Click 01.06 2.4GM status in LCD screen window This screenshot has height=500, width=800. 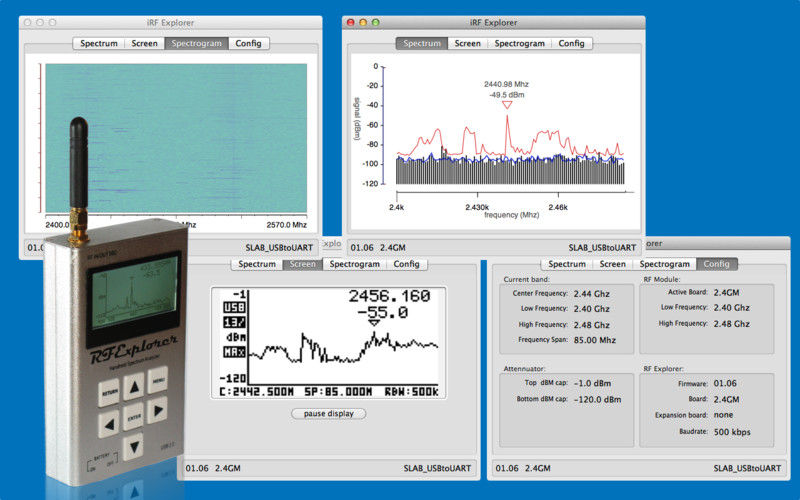tap(213, 468)
